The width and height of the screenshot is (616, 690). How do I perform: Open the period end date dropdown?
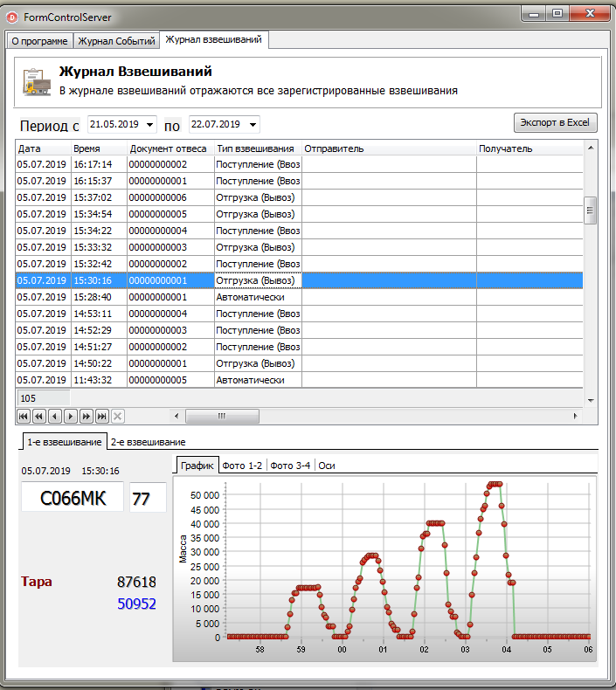[x=253, y=125]
